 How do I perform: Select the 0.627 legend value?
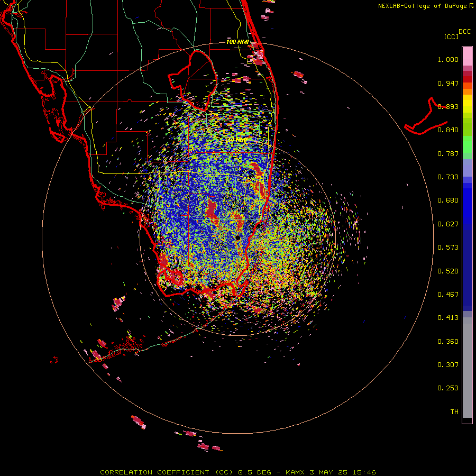click(x=448, y=224)
